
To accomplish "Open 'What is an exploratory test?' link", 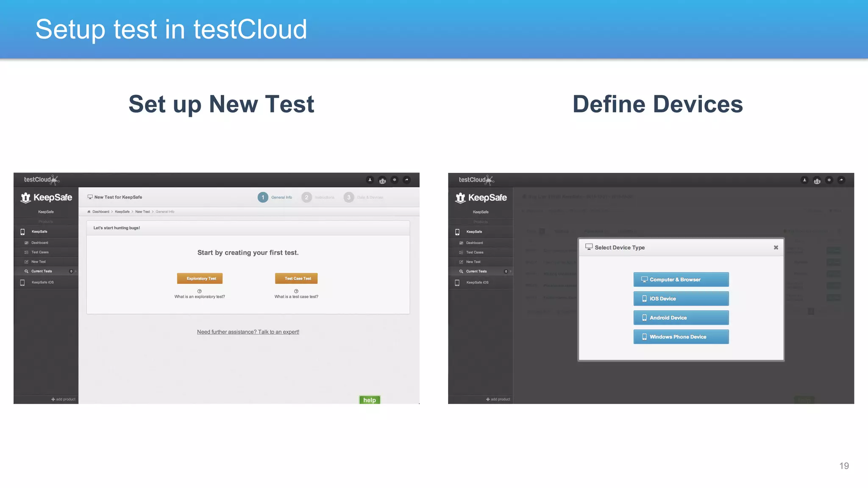I will pyautogui.click(x=200, y=297).
